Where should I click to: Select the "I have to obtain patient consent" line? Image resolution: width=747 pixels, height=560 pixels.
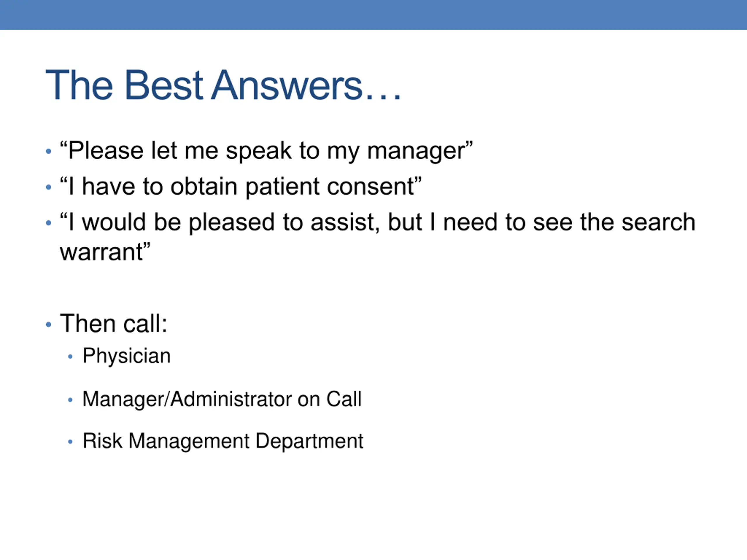pos(240,186)
